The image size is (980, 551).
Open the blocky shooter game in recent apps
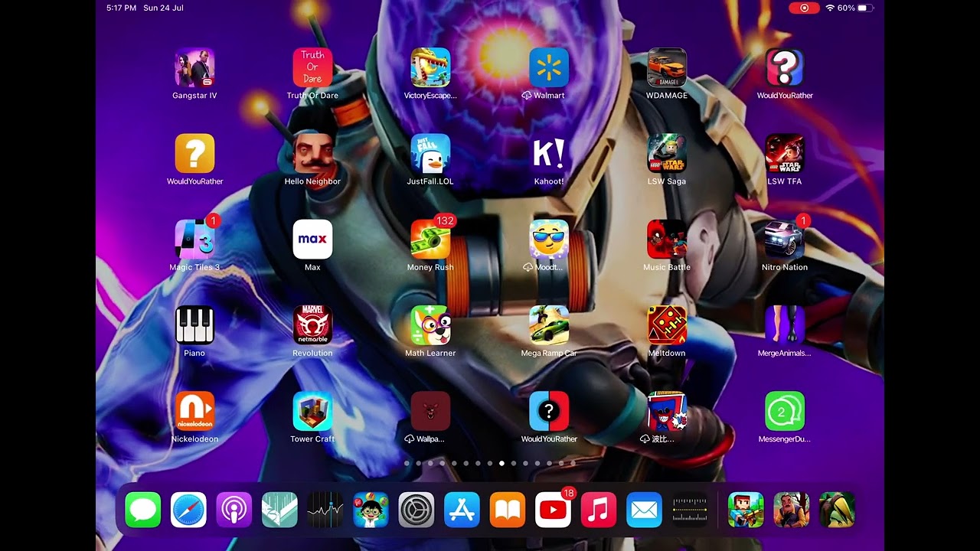pos(746,510)
